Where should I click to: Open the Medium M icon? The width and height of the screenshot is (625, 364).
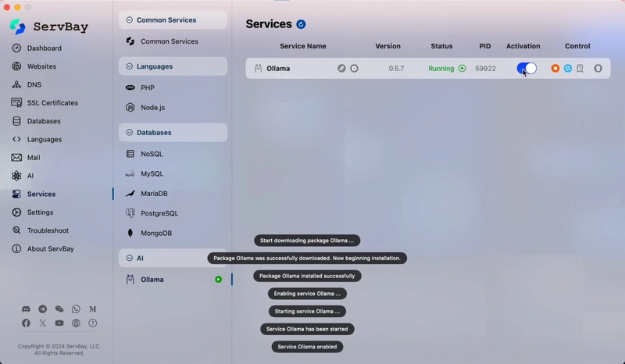(92, 309)
